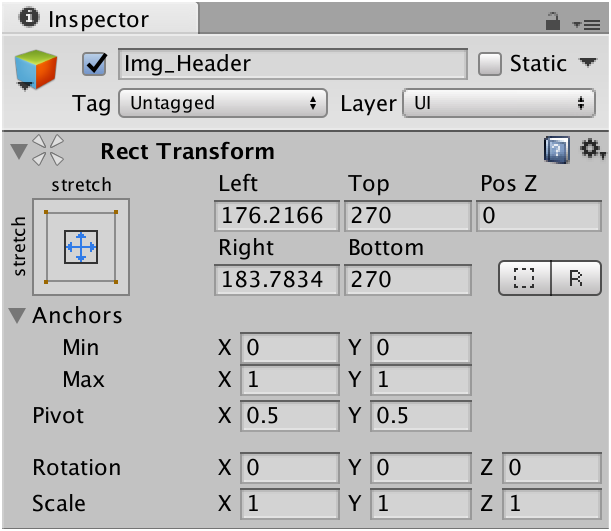This screenshot has width=611, height=531.
Task: Toggle blueprint mode dotted-rectangle button
Action: coord(525,278)
